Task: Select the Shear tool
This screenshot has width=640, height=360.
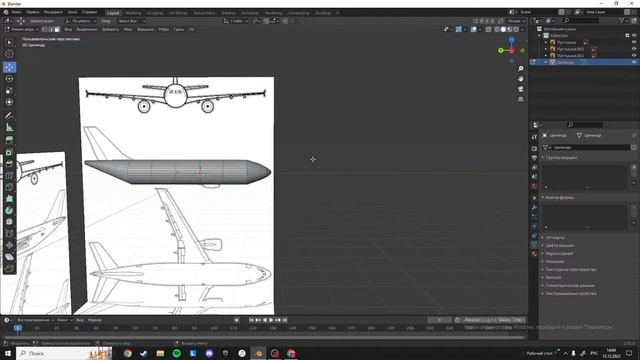Action: [x=9, y=257]
